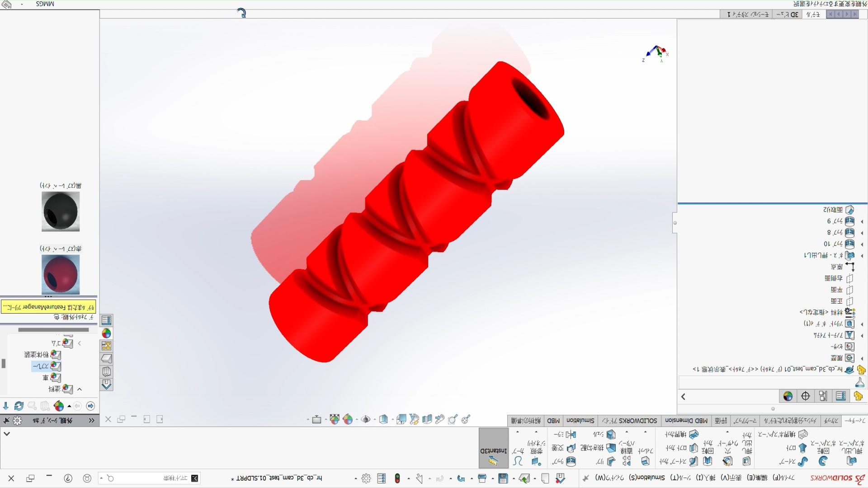Click the FeatureManager filter input field

(x=766, y=383)
